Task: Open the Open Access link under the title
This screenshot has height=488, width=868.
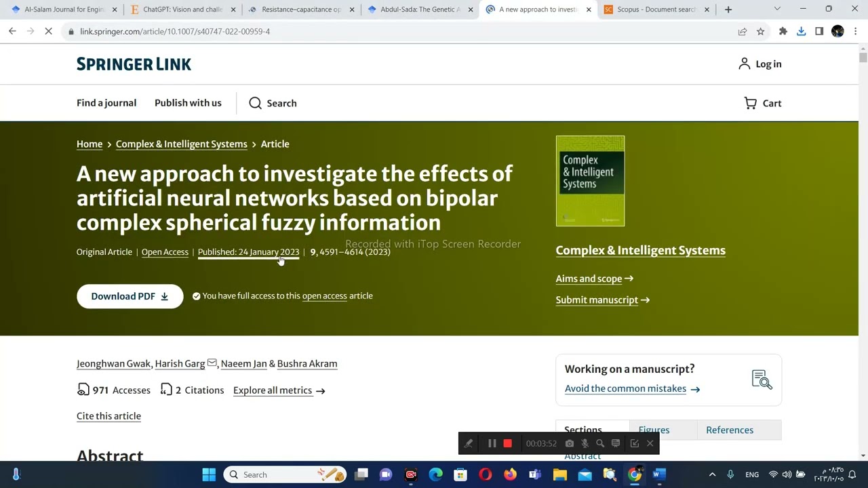Action: click(x=165, y=252)
